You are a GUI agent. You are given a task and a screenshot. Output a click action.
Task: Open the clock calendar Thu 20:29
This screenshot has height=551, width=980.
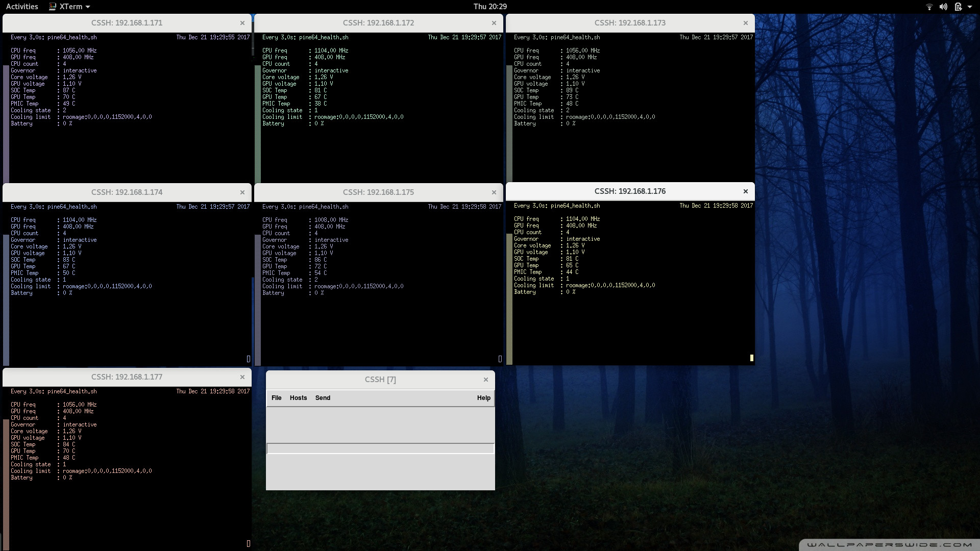[489, 7]
